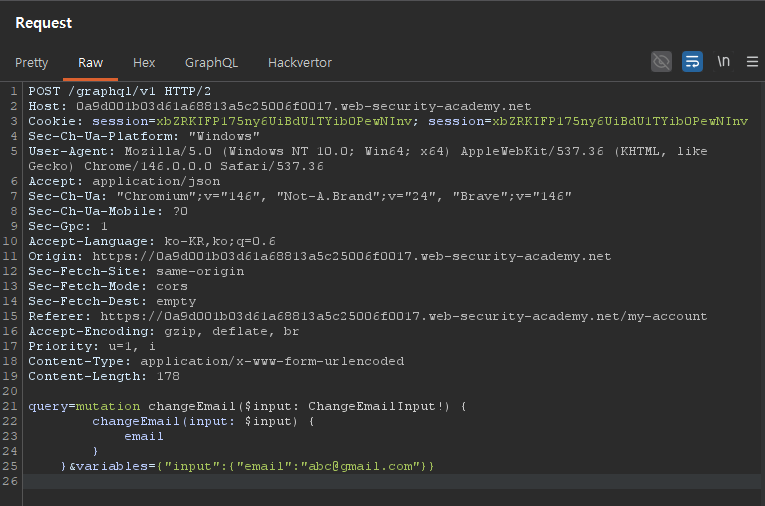Toggle the blue word wrap button
Viewport: 765px width, 506px height.
pyautogui.click(x=692, y=62)
